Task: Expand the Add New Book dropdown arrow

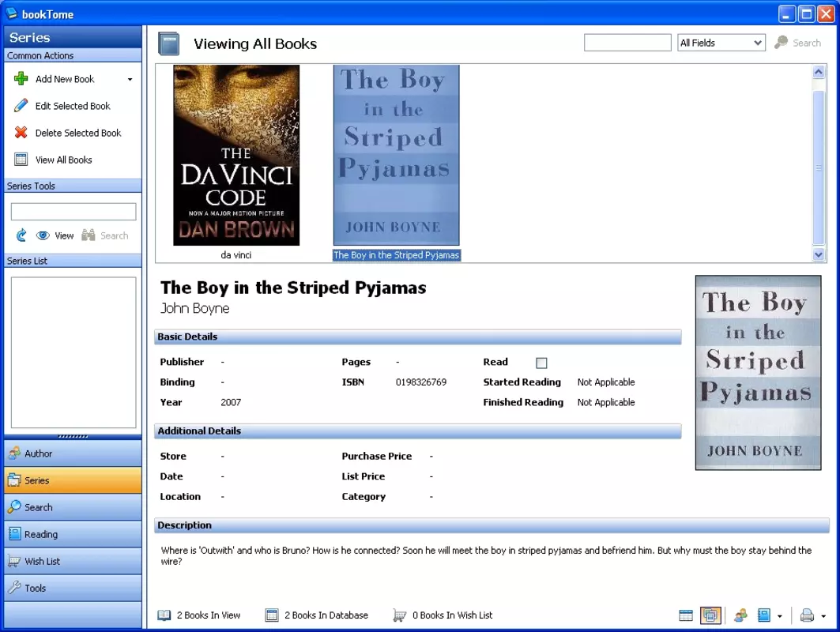Action: (130, 79)
